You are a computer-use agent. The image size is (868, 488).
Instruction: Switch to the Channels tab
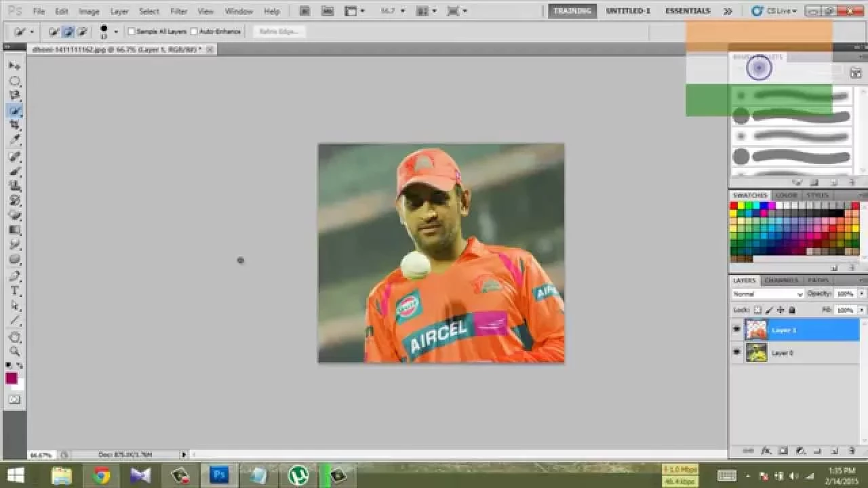(781, 280)
